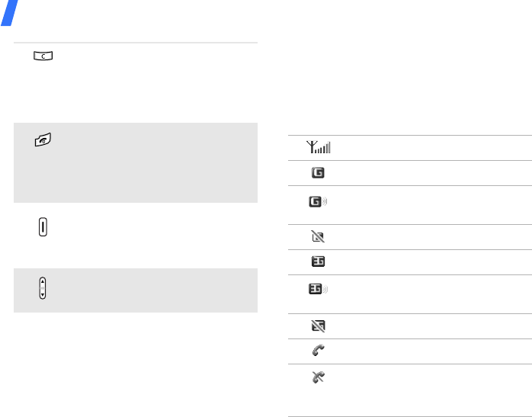Click the empty description area beside the C key
The image size is (532, 417).
pyautogui.click(x=160, y=76)
